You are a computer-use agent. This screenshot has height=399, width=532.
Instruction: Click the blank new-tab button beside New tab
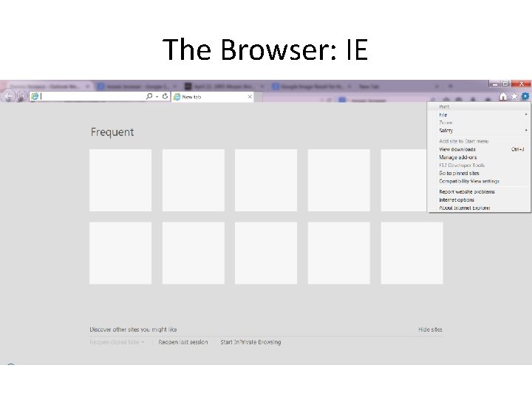click(x=258, y=97)
